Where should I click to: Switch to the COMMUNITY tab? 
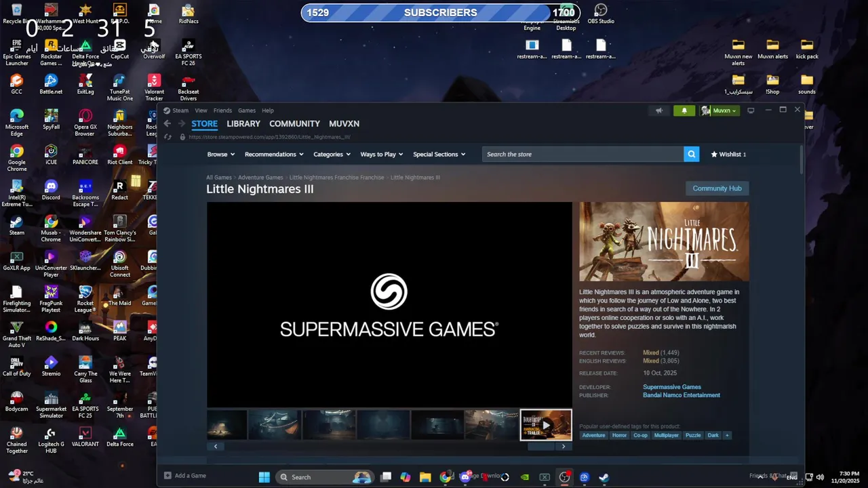point(294,123)
